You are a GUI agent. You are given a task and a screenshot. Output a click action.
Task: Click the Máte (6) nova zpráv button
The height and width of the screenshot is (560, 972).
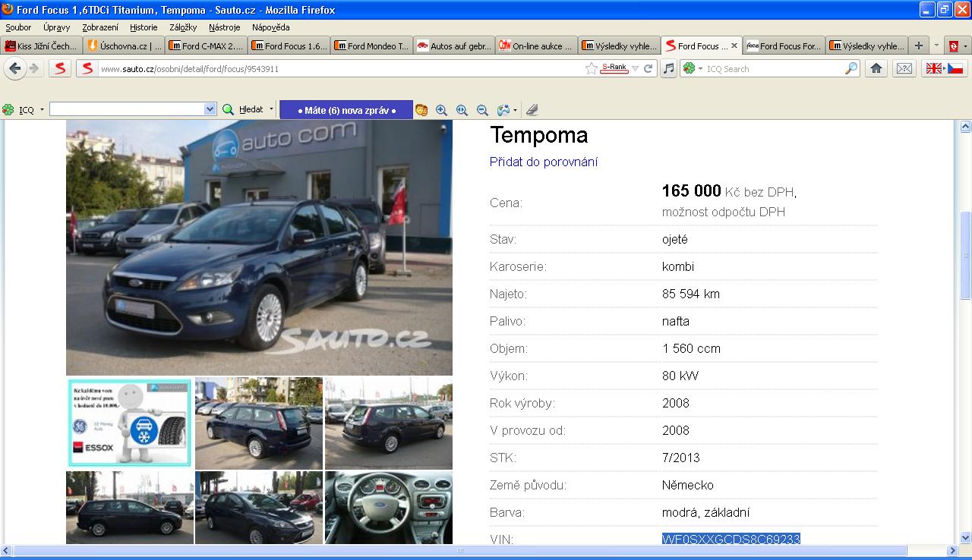click(346, 110)
